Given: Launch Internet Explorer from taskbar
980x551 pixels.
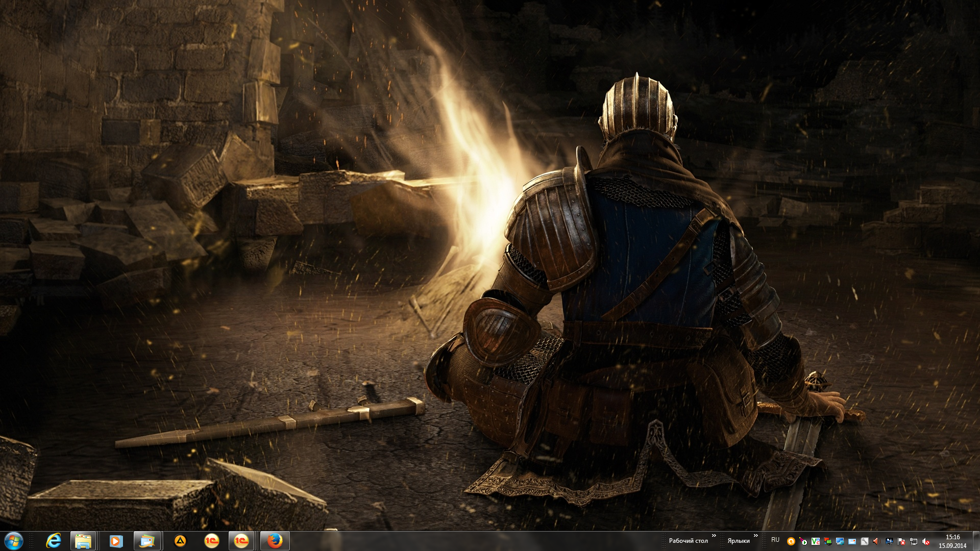Looking at the screenshot, I should [53, 541].
